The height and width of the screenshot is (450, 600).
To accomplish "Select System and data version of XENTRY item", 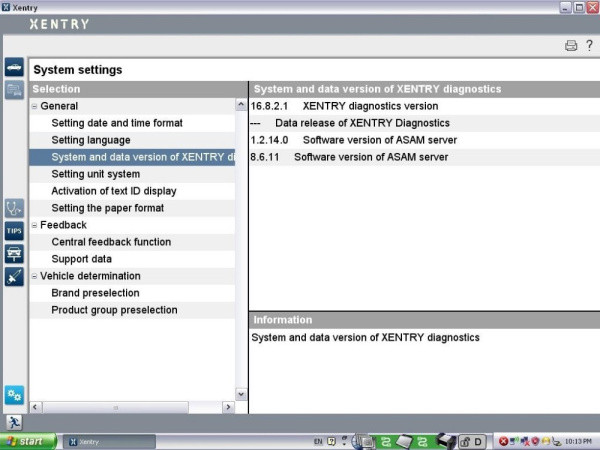I will tap(132, 157).
